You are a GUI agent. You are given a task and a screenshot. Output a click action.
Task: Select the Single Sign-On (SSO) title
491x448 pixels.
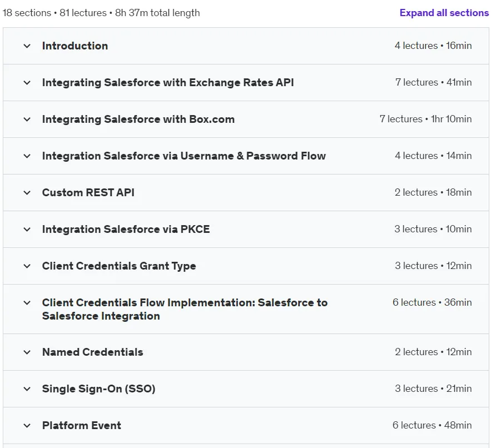[99, 389]
